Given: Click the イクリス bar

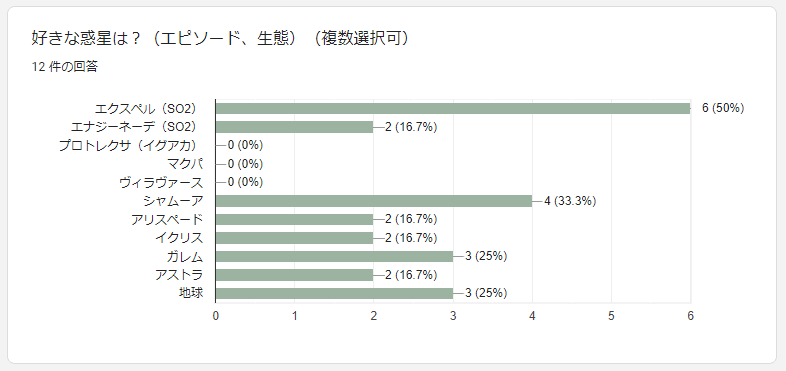Looking at the screenshot, I should point(295,238).
